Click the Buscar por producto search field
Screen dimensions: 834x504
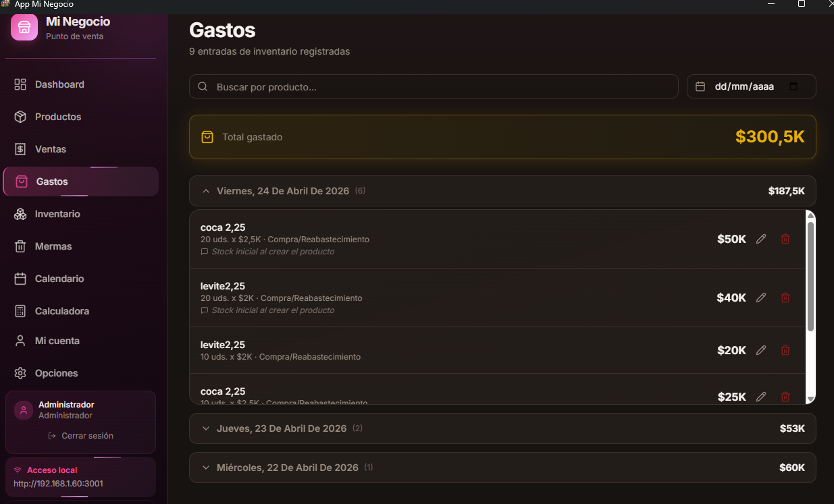[434, 86]
